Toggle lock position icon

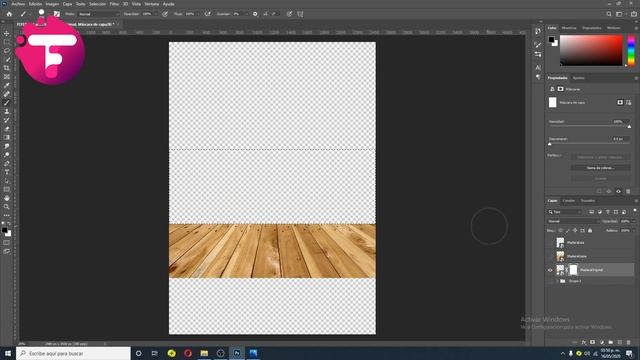pyautogui.click(x=575, y=231)
